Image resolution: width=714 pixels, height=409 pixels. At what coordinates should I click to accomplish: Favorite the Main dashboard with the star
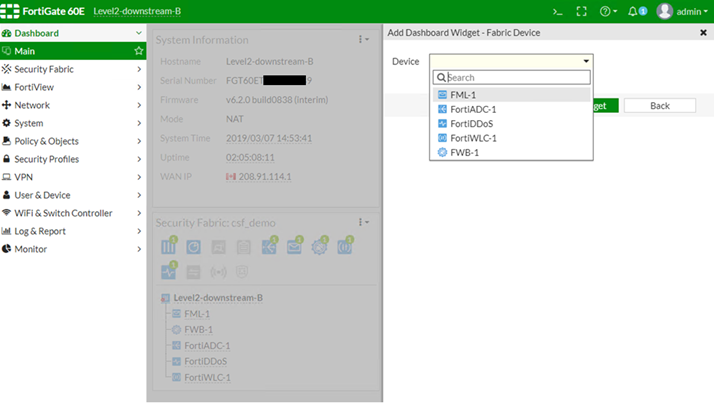139,51
